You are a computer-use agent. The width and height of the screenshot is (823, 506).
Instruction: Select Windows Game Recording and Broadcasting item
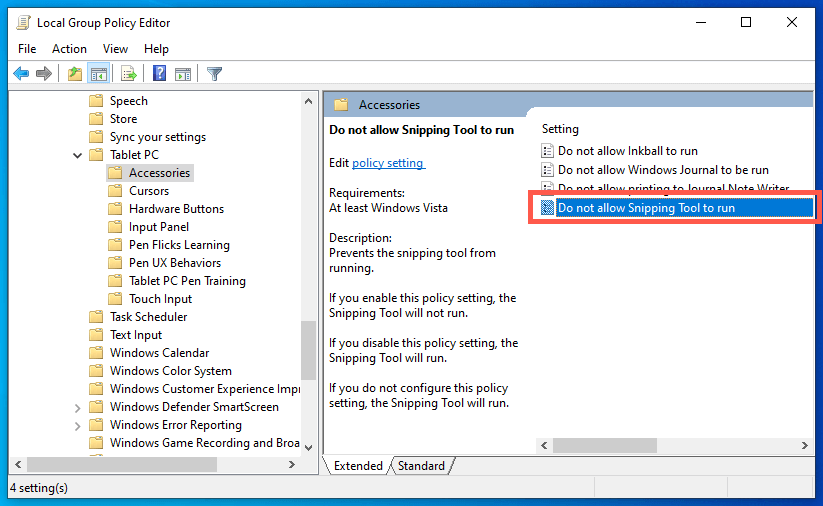(x=205, y=442)
